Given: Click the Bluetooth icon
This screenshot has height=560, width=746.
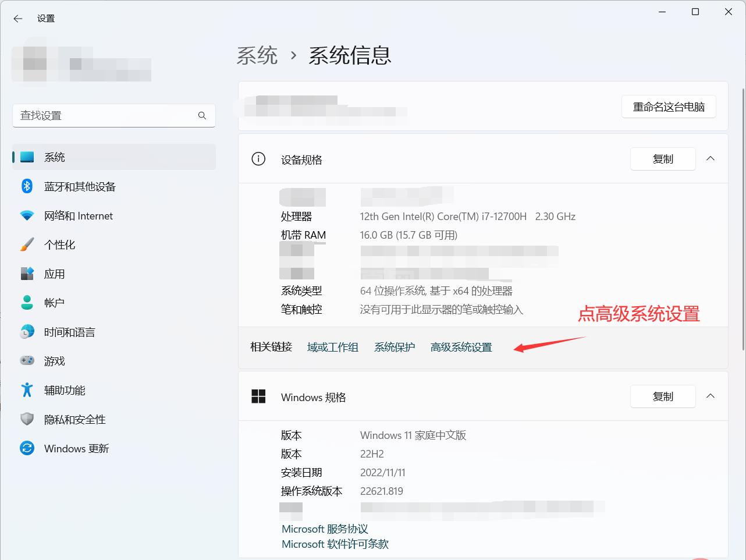Looking at the screenshot, I should pos(27,186).
